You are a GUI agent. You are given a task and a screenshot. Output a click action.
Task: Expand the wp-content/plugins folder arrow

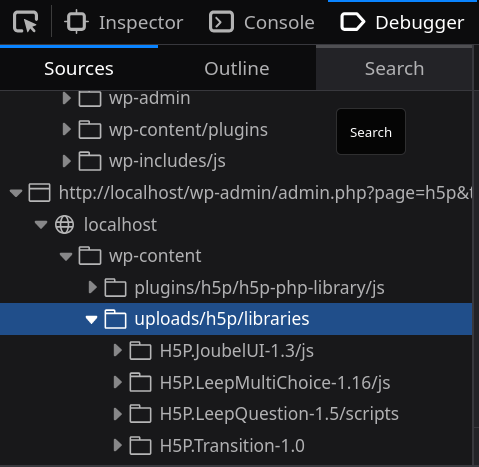[67, 129]
